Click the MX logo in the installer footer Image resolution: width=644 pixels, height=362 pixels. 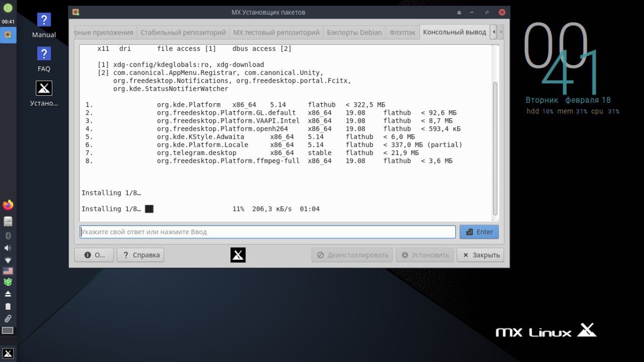pos(238,255)
